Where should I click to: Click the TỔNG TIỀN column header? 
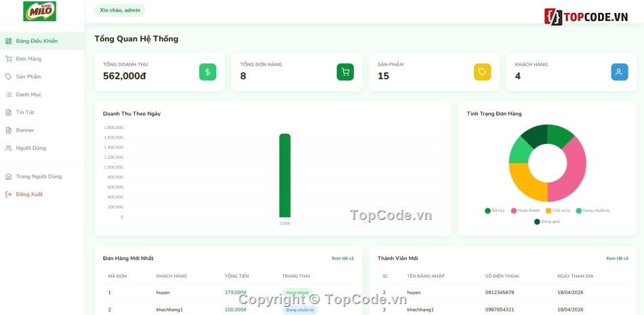pyautogui.click(x=237, y=276)
